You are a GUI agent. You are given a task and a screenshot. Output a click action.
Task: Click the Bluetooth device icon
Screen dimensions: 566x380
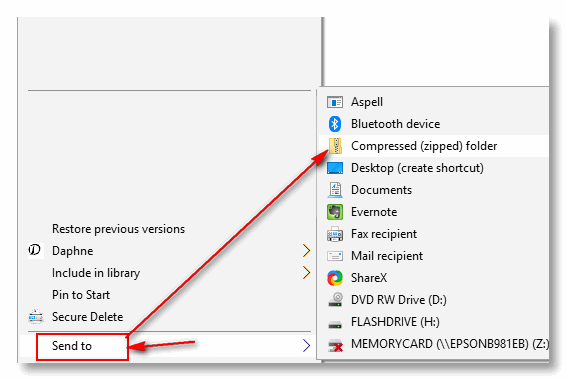pos(335,124)
